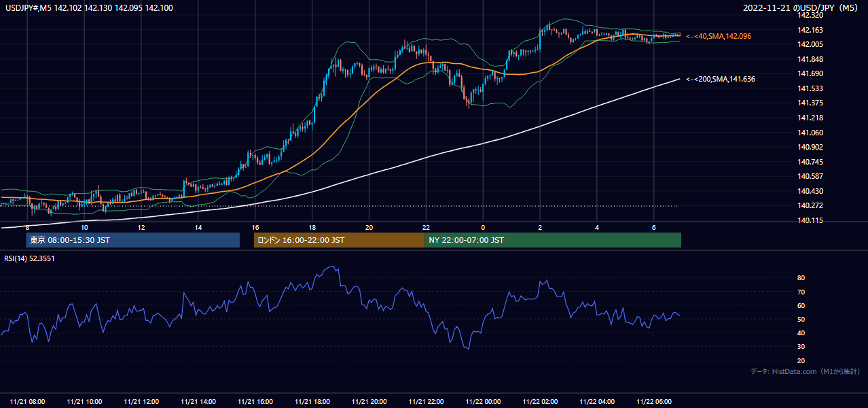Click hour label 10 under price chart
Screen dimensions: 868x408
(84, 227)
